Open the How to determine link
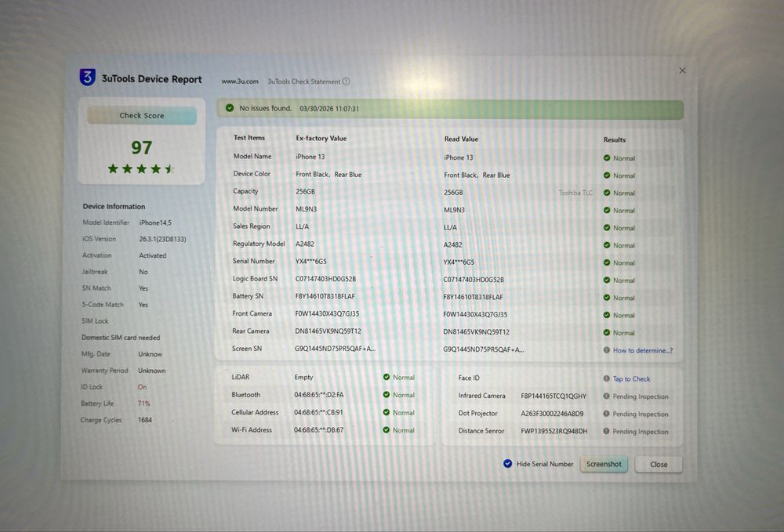 [643, 351]
